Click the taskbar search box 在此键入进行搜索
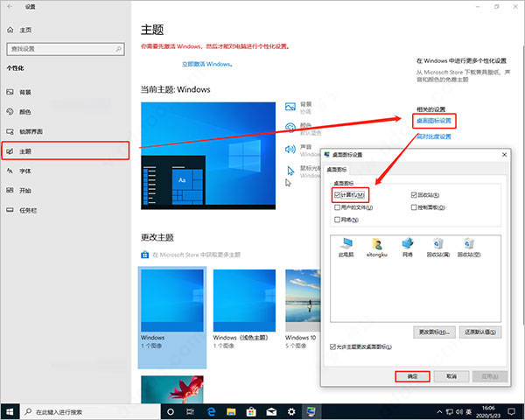This screenshot has width=525, height=420. tap(90, 411)
